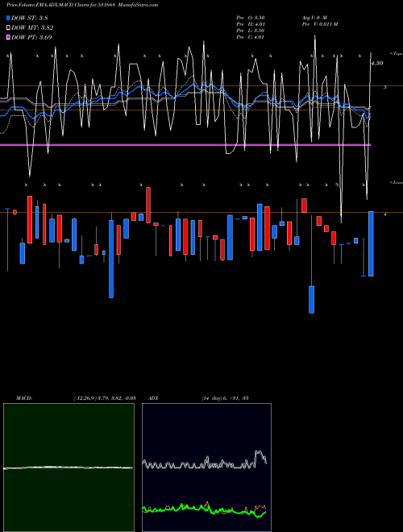The image size is (403, 532).
Task: Click the ADX panel title label
Action: tap(153, 397)
